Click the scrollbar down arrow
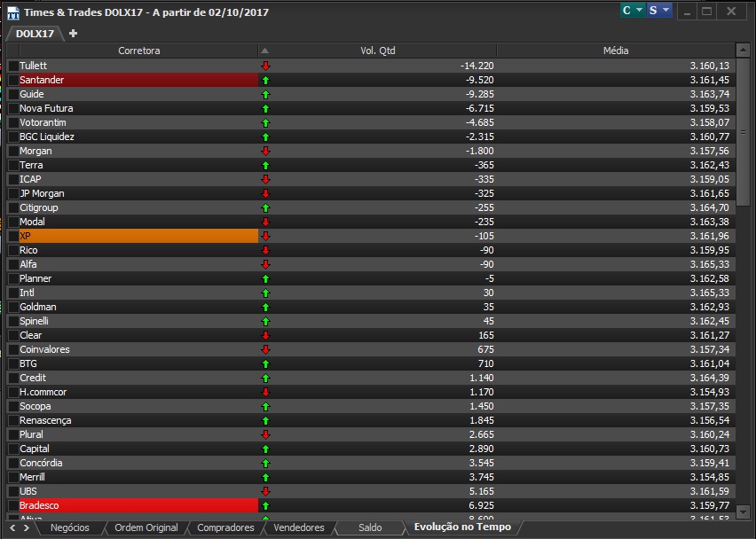Screen dimensions: 756x539 click(743, 512)
